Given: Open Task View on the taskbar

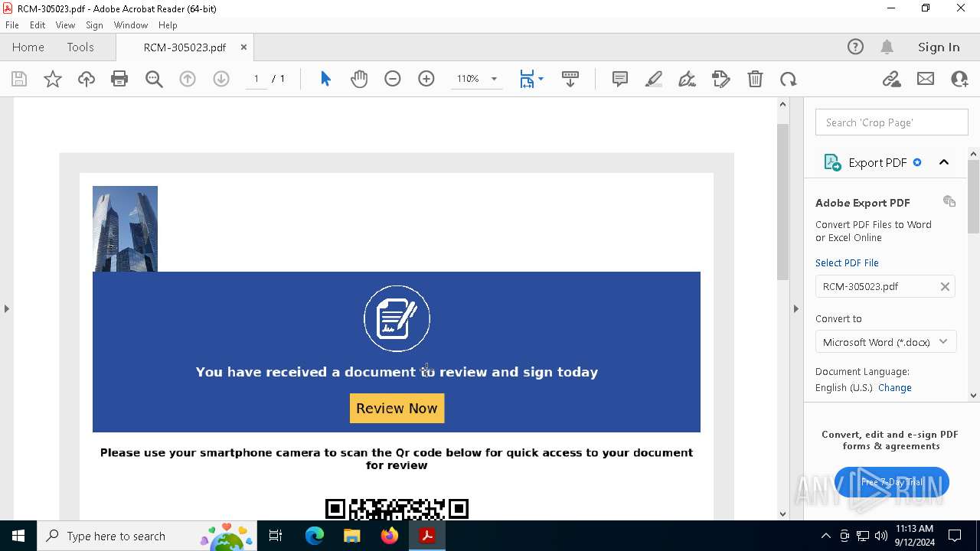Looking at the screenshot, I should tap(276, 536).
